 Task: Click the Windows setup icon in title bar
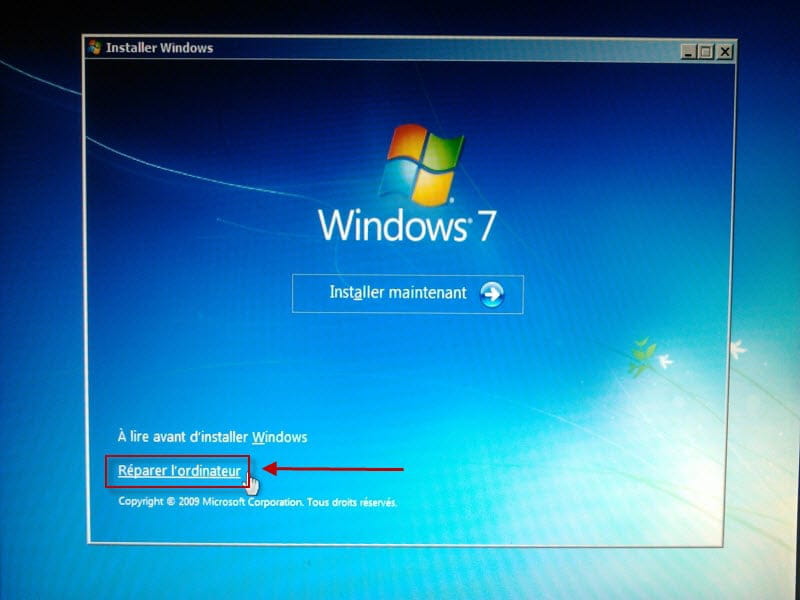point(94,47)
